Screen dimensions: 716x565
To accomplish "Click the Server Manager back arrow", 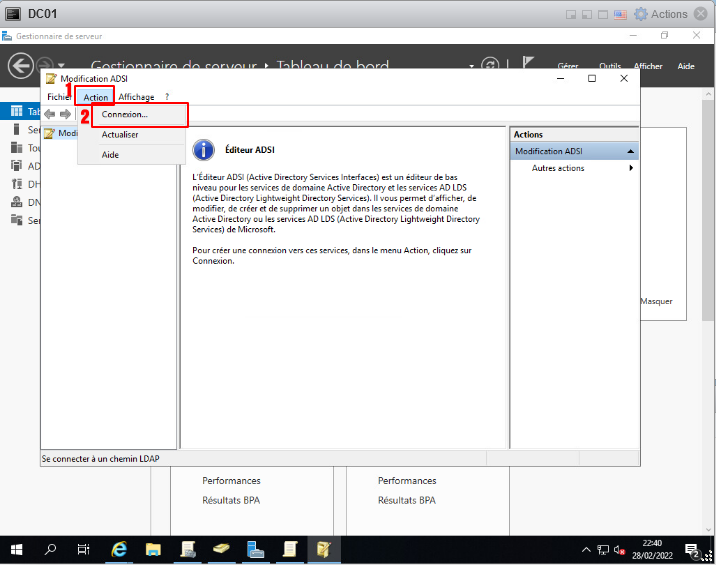I will 21,66.
